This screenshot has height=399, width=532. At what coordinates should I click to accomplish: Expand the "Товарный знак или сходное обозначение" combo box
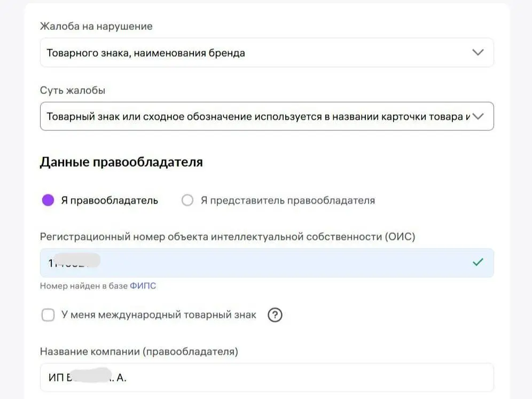[256, 116]
